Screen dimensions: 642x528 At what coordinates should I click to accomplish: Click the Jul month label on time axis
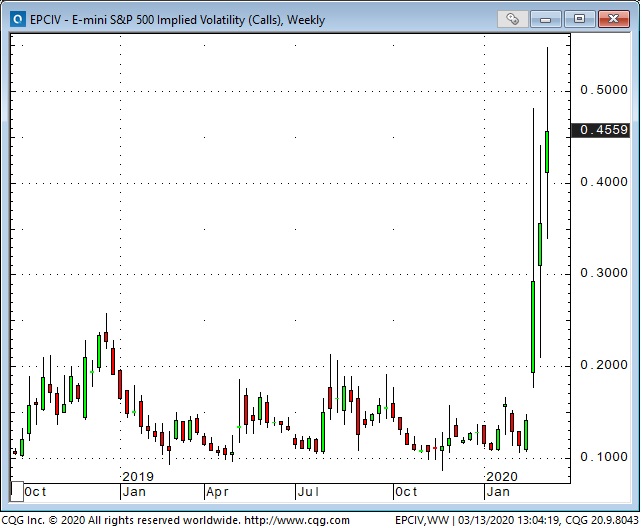tap(308, 492)
